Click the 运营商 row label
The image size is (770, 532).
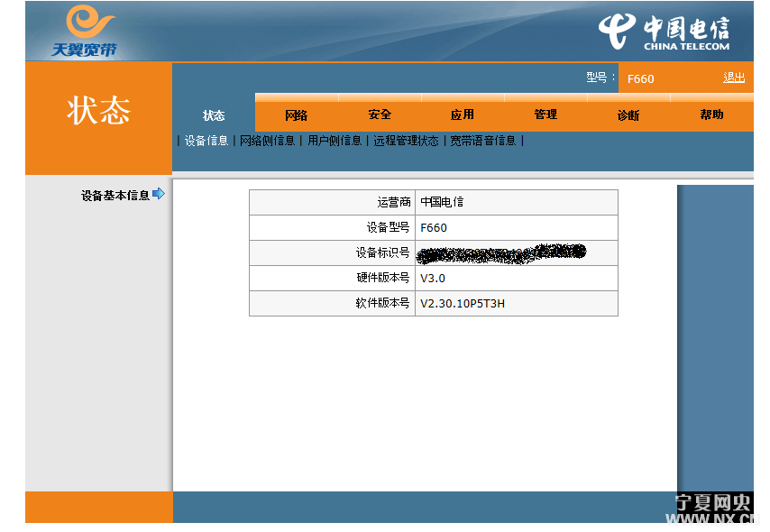click(394, 202)
